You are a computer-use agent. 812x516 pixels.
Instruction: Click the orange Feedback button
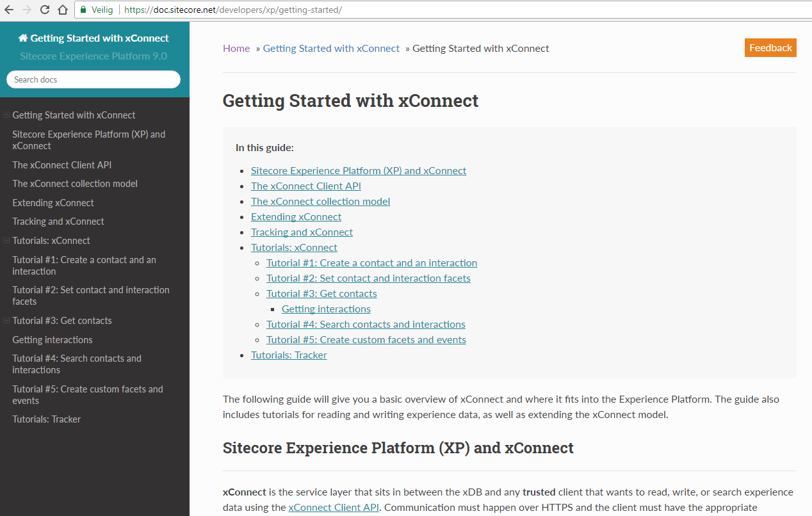click(x=770, y=47)
